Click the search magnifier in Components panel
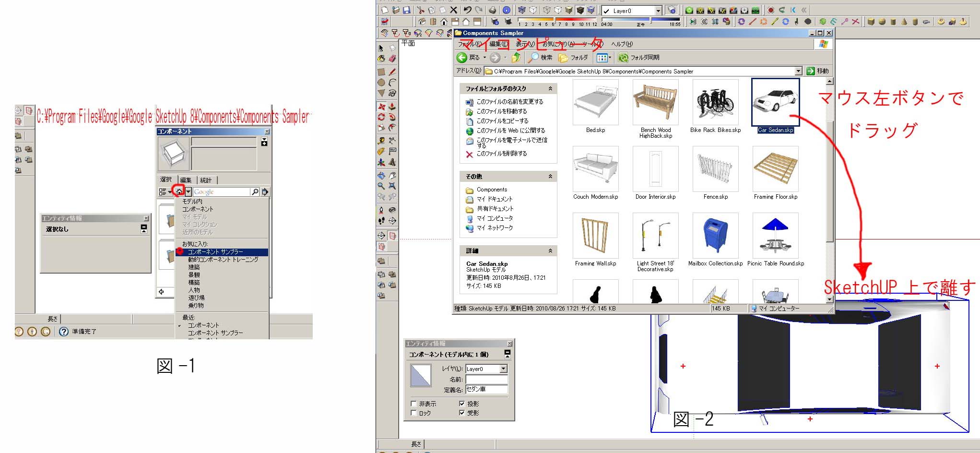The image size is (980, 453). click(x=255, y=192)
